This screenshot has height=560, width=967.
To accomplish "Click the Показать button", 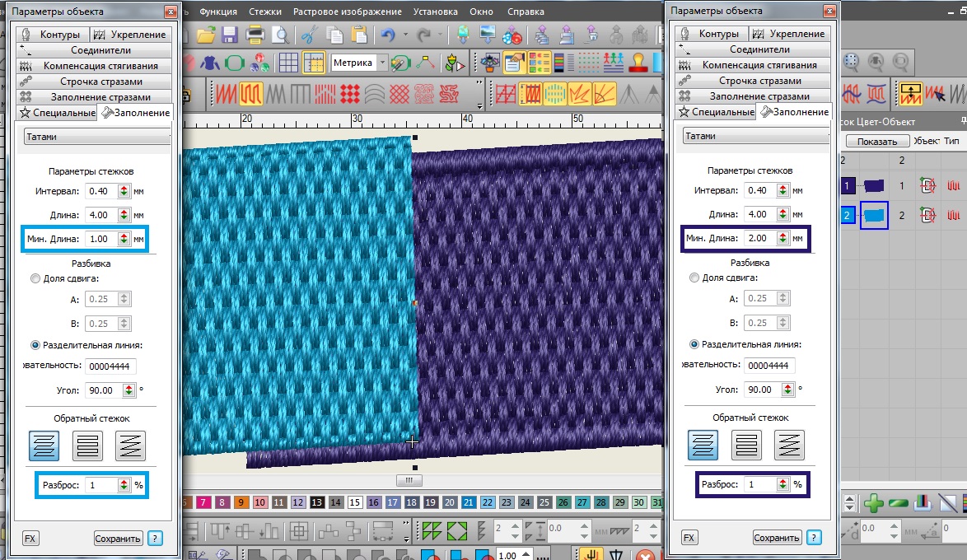I will 876,141.
